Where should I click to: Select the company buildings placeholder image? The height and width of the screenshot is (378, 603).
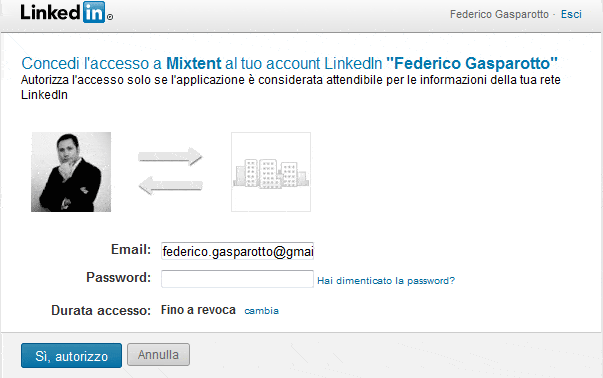tap(271, 172)
